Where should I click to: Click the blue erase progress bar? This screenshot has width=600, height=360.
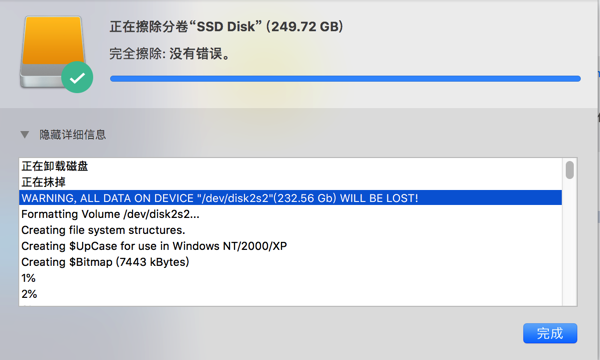tap(345, 79)
